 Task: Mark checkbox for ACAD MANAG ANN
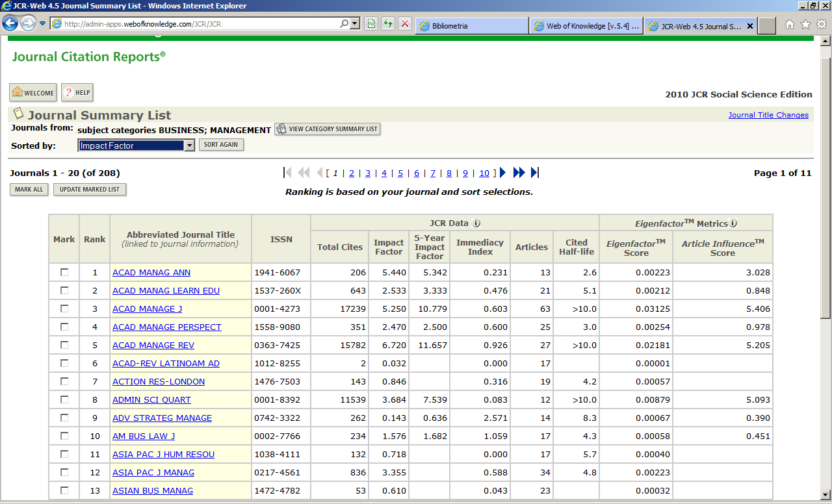[x=64, y=272]
